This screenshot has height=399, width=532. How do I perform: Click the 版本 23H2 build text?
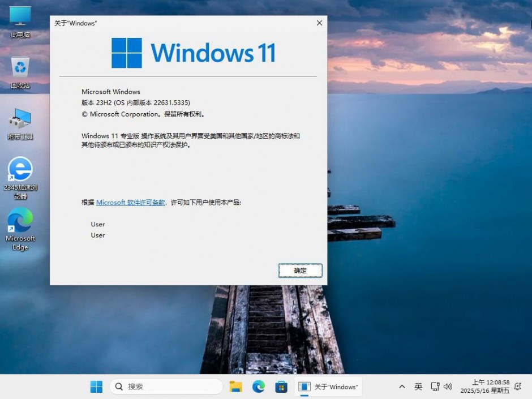click(136, 102)
